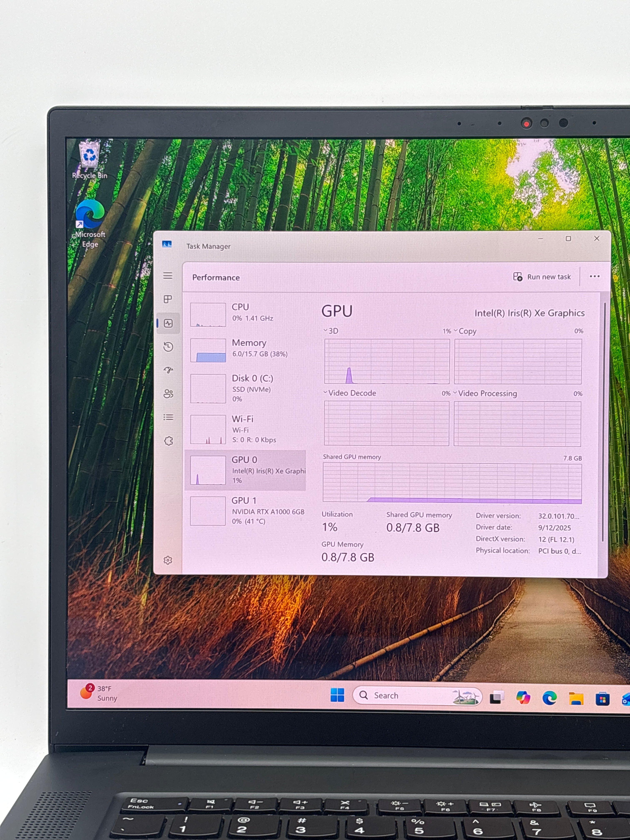Open Microsoft Store from the taskbar
630x840 pixels.
pos(602,699)
